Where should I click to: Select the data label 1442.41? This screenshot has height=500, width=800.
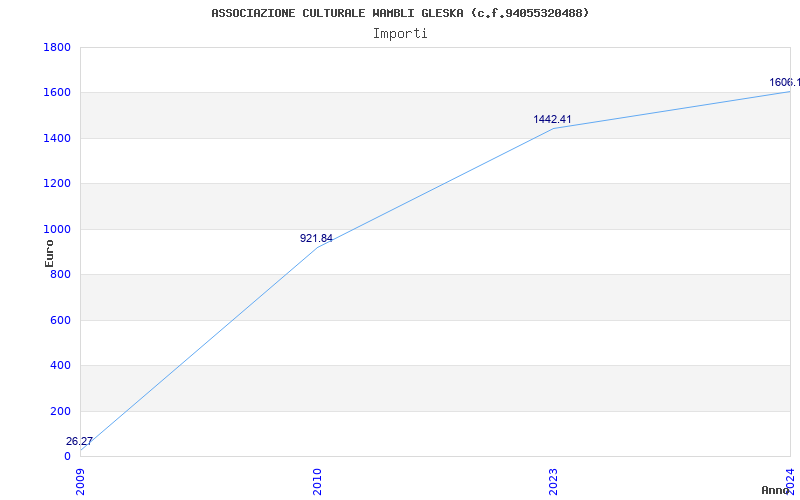tap(553, 119)
